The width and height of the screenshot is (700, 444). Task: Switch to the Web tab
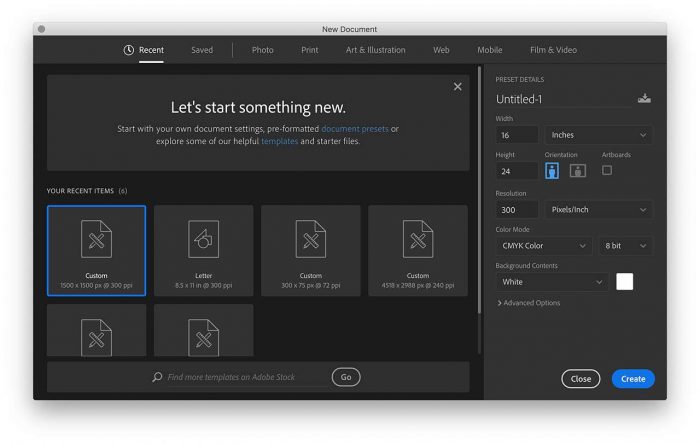[x=441, y=50]
